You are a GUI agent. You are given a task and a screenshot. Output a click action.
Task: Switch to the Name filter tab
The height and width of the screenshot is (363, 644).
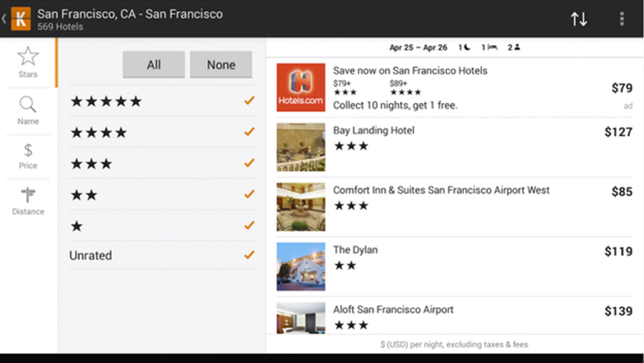pos(28,110)
